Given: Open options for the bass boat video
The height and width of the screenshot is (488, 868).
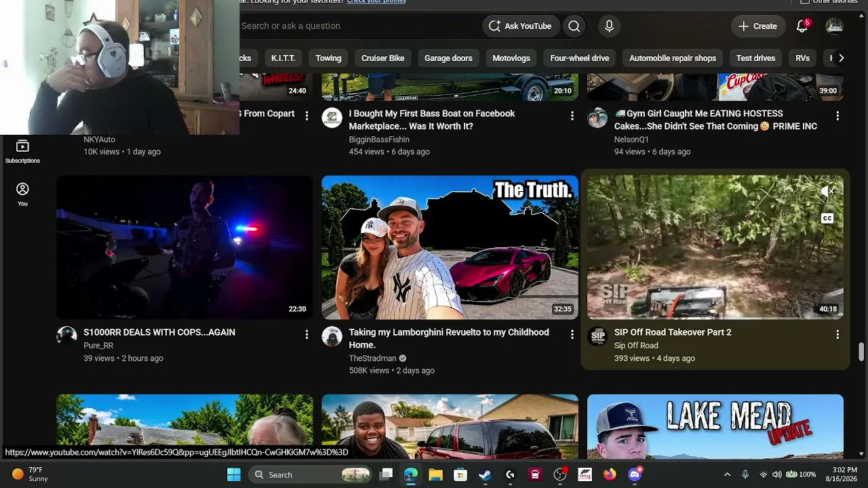Looking at the screenshot, I should tap(572, 116).
